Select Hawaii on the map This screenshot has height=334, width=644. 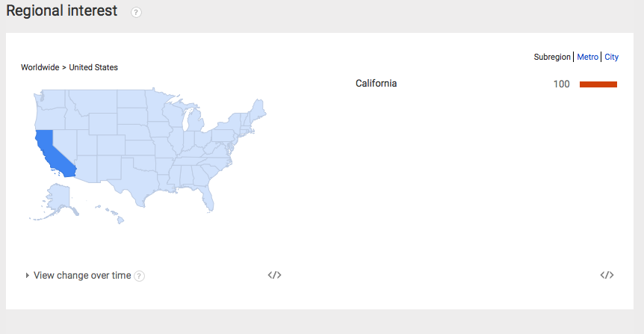pos(114,214)
